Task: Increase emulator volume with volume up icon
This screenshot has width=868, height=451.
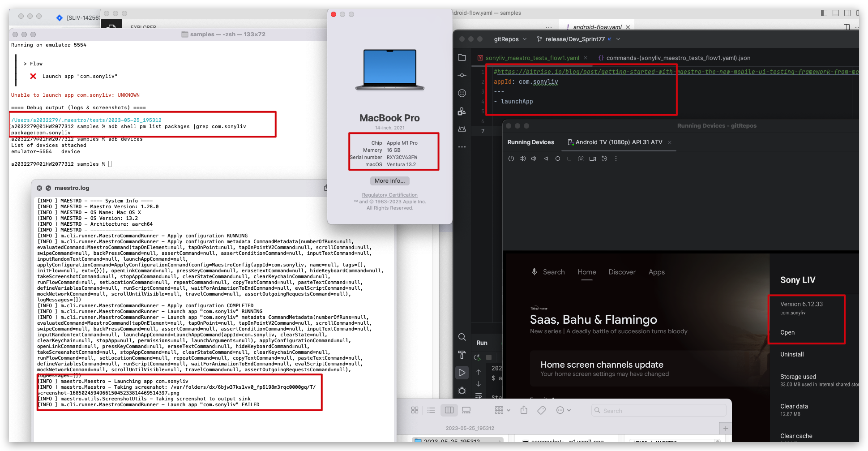Action: pyautogui.click(x=522, y=158)
